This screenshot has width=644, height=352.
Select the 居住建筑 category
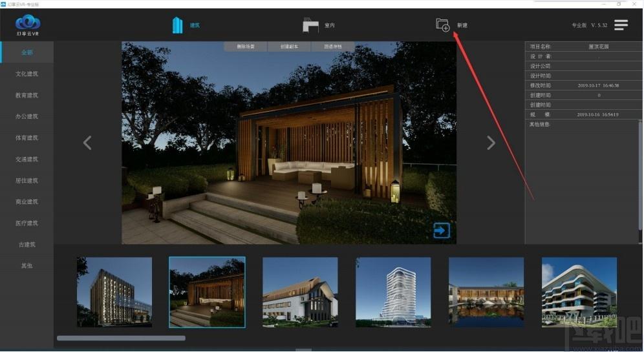pos(27,180)
